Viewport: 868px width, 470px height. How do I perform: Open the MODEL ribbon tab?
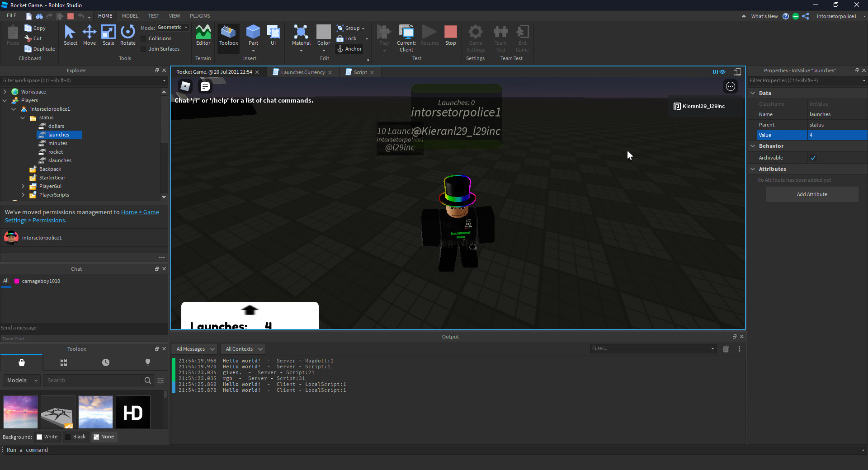point(130,16)
